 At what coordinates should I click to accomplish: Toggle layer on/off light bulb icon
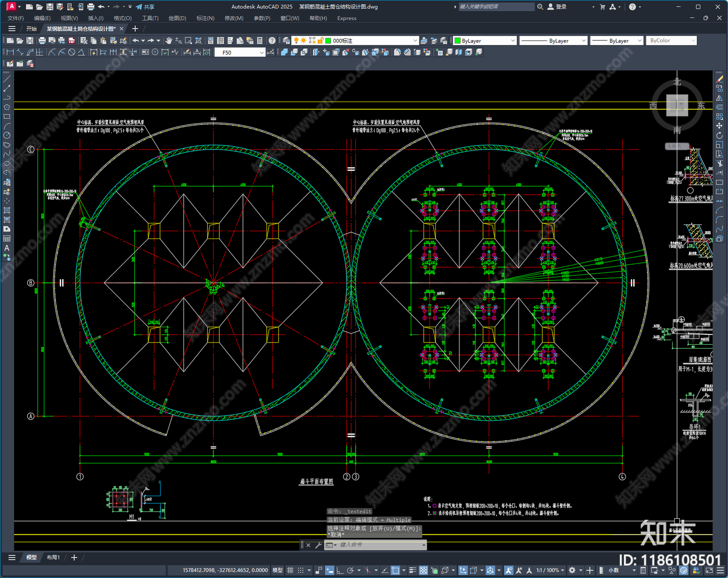(x=297, y=41)
